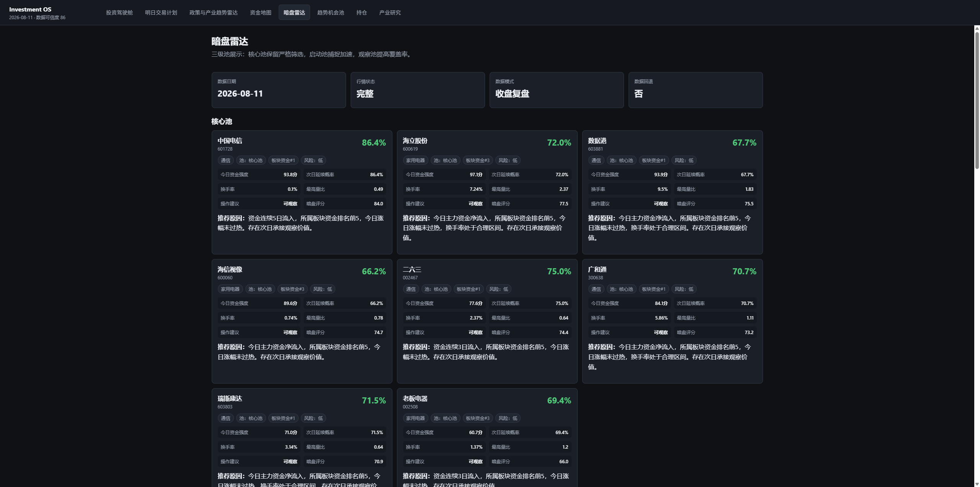Image resolution: width=980 pixels, height=487 pixels.
Task: Click 操作建议 可观察 on 广和通
Action: click(629, 333)
